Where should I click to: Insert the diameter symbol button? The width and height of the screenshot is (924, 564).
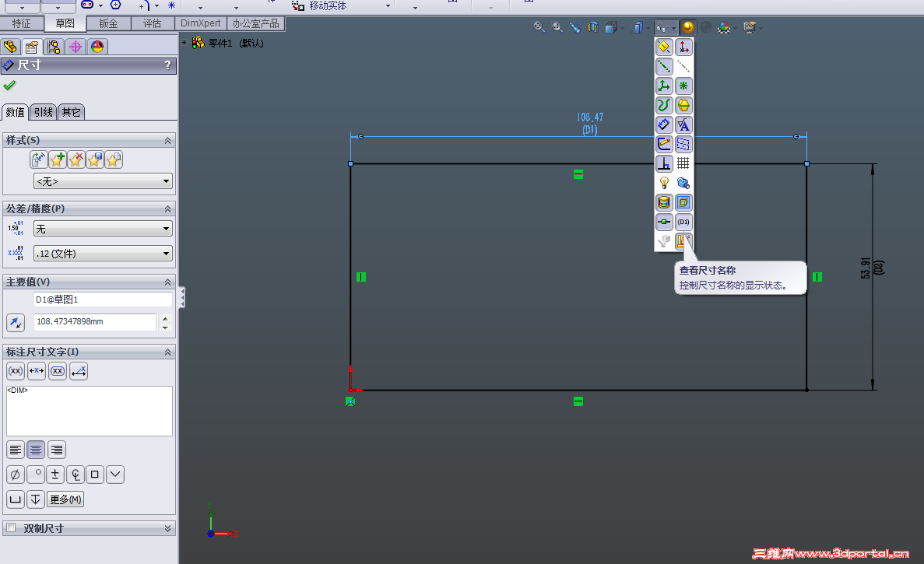(x=16, y=475)
